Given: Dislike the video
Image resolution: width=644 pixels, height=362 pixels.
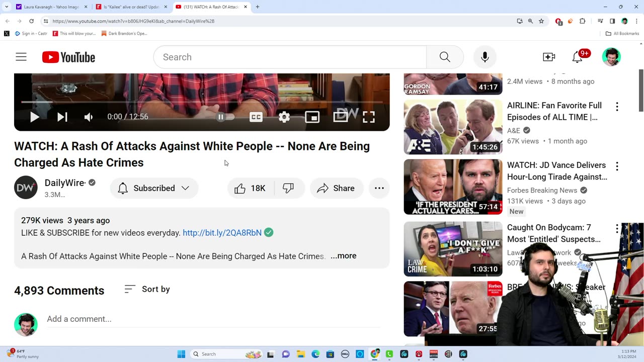Looking at the screenshot, I should (289, 188).
